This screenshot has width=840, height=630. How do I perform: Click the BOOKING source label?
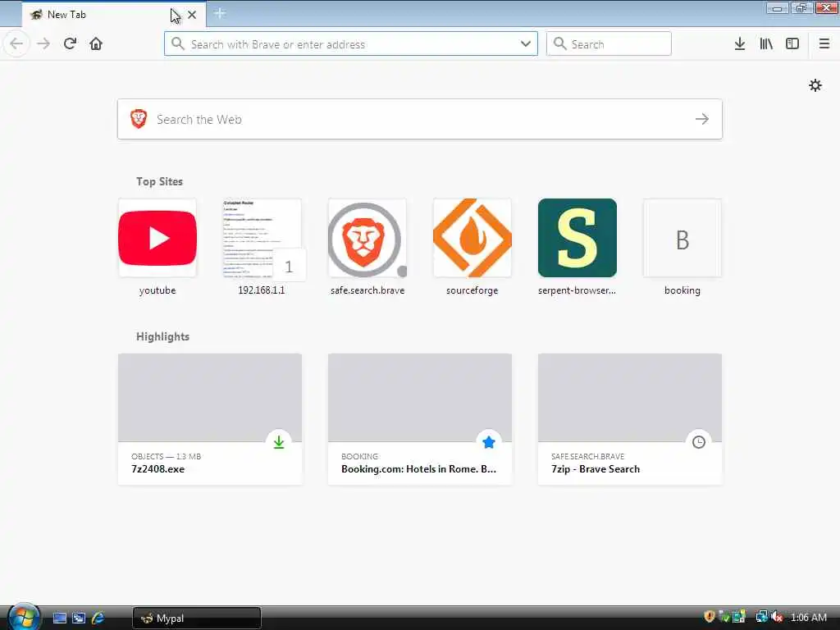pos(359,456)
